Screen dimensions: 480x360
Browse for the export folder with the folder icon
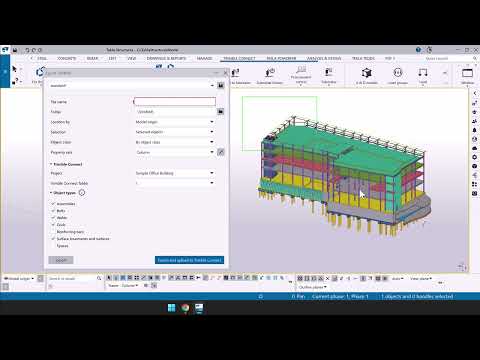221,112
